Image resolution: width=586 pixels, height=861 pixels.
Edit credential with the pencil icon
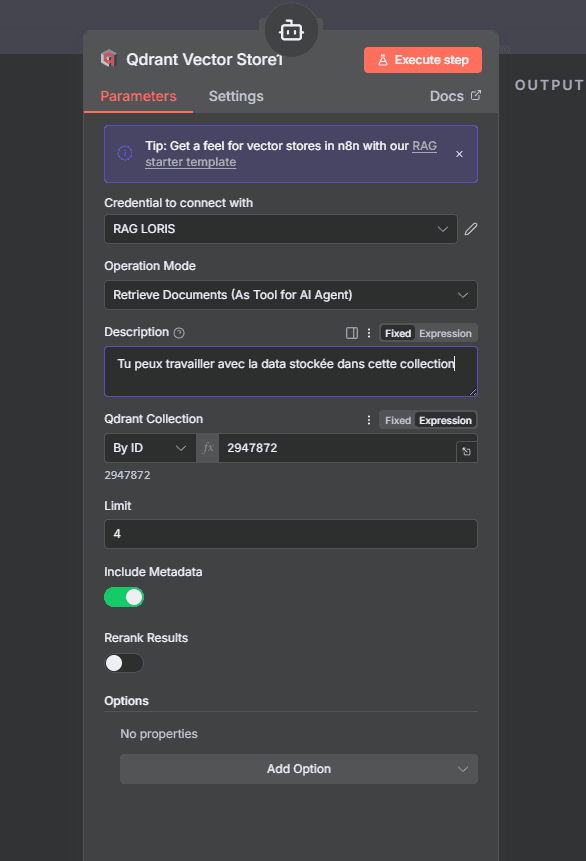pyautogui.click(x=471, y=229)
